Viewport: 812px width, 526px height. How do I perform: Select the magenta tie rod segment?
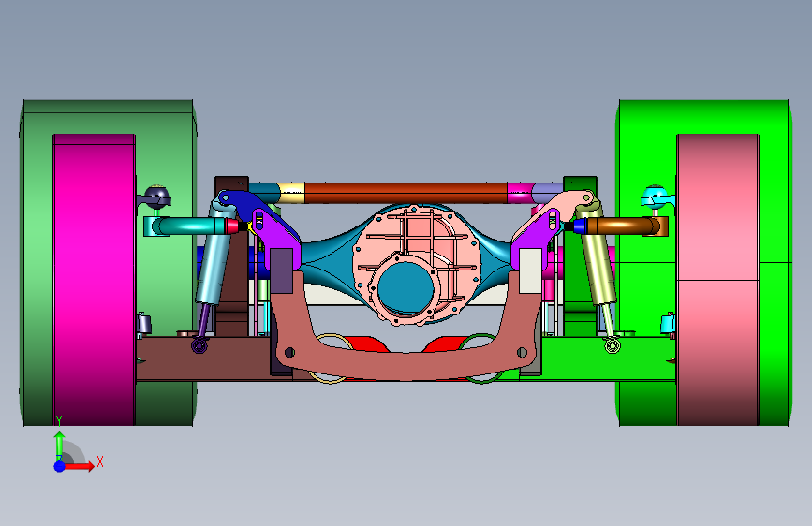520,193
